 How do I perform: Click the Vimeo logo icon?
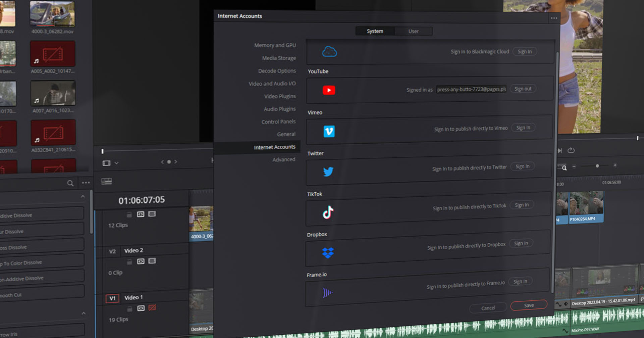pyautogui.click(x=329, y=131)
